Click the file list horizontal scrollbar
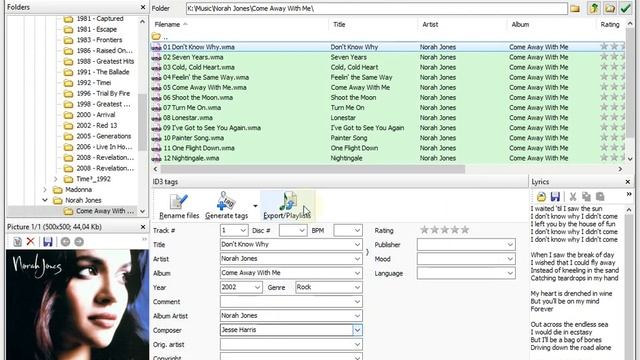 coord(313,169)
